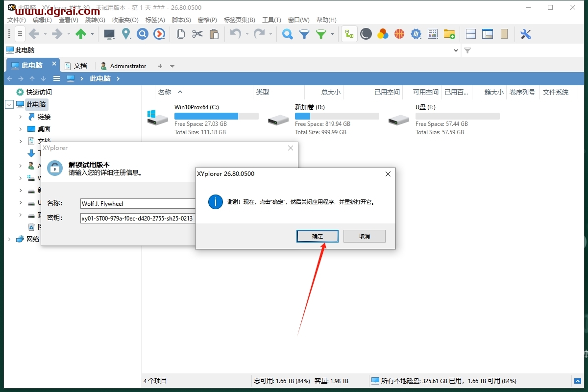Go up a level with green arrow
The image size is (588, 392).
(x=81, y=34)
